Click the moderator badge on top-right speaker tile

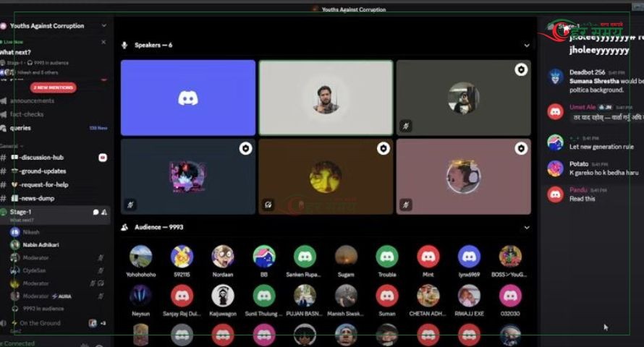coord(521,69)
